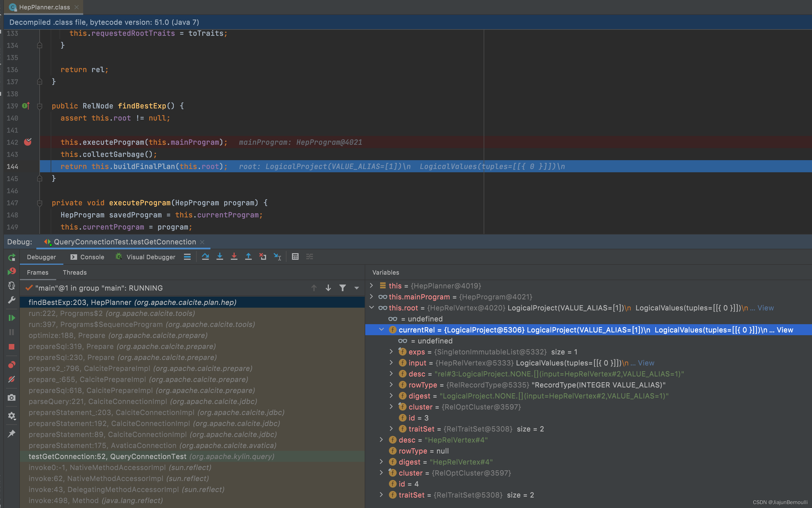Screen dimensions: 812x508
Task: Open the thread selector dropdown arrow
Action: tap(356, 288)
